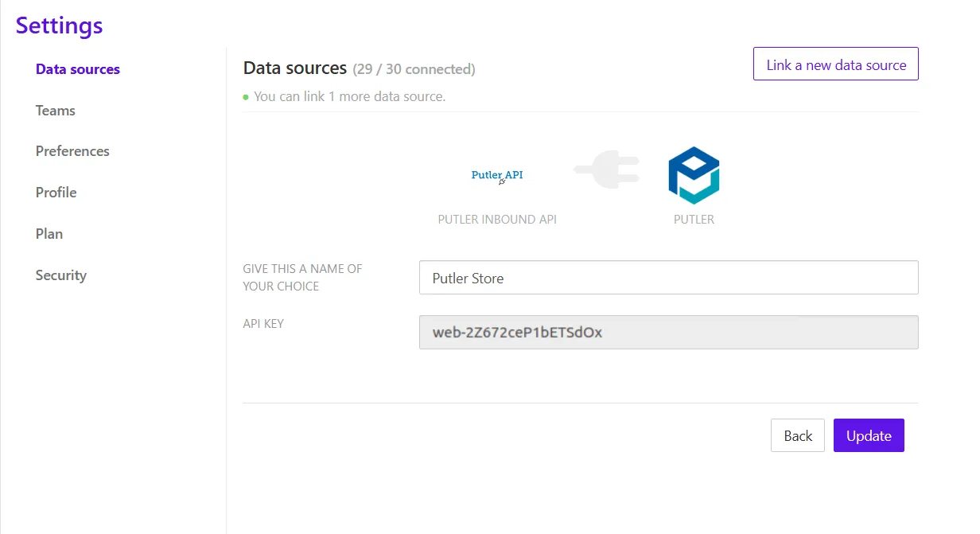Click the 29 / 30 connected count
The image size is (980, 534).
pos(414,69)
